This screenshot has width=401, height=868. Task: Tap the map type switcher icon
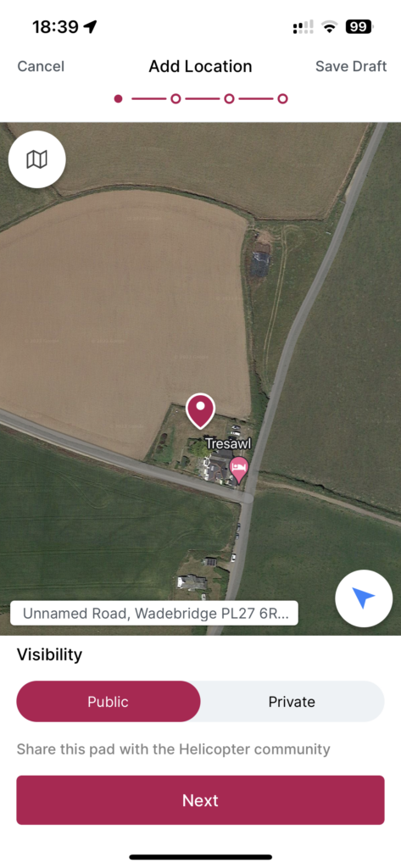click(37, 159)
